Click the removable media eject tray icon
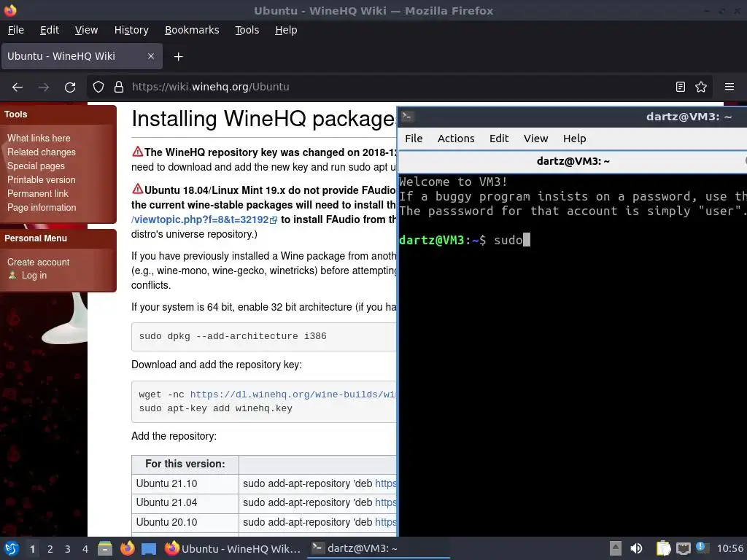The image size is (747, 560). point(615,548)
